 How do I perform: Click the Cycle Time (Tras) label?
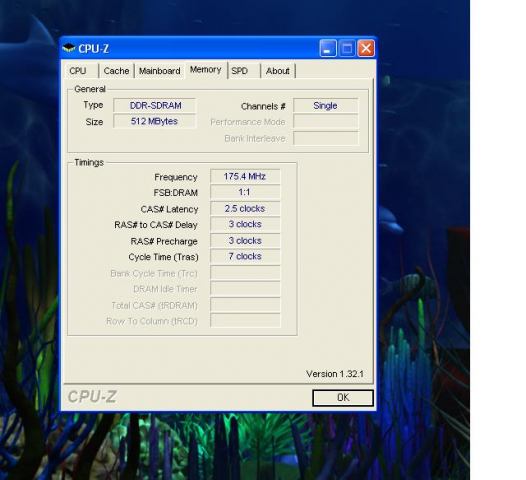[163, 257]
